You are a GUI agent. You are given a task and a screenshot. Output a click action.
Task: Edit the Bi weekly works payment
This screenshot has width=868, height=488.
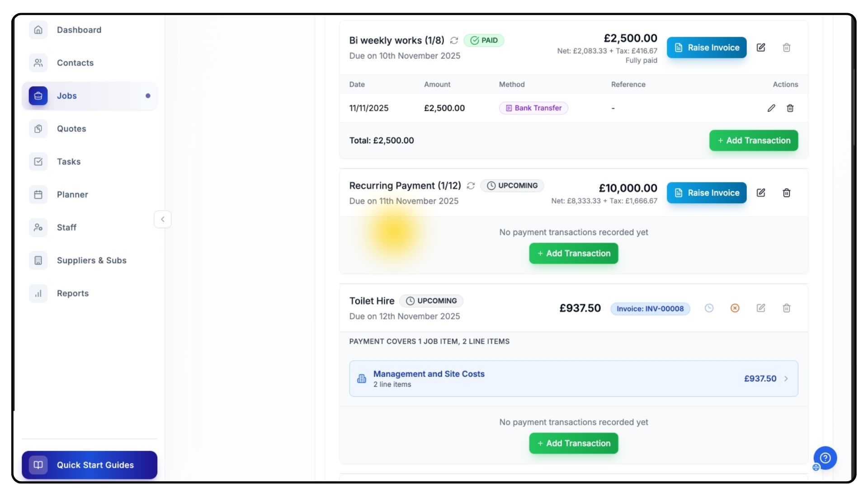(x=761, y=47)
